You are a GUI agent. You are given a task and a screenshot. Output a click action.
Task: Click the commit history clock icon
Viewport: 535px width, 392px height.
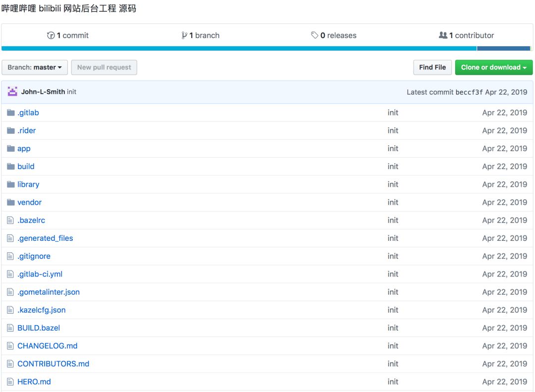coord(51,36)
